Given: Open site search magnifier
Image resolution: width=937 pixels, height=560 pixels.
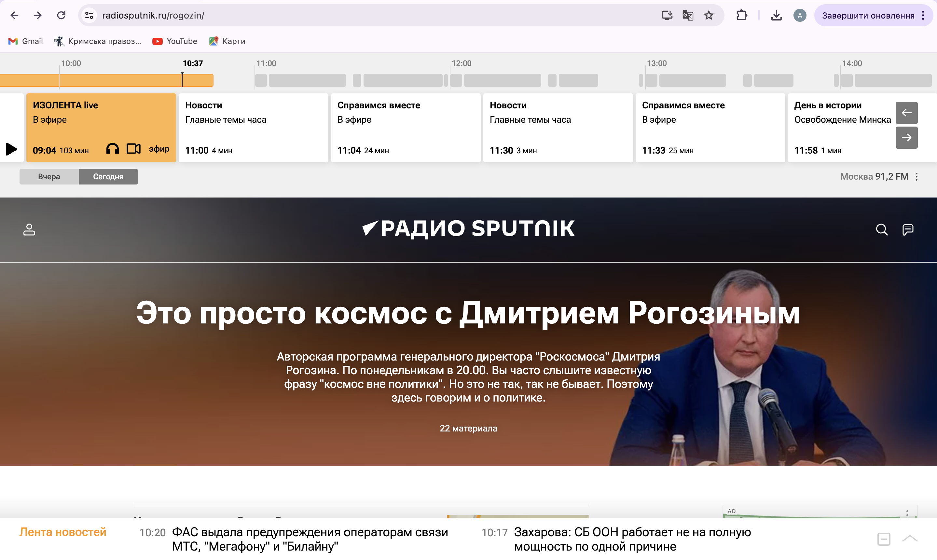Looking at the screenshot, I should (882, 229).
